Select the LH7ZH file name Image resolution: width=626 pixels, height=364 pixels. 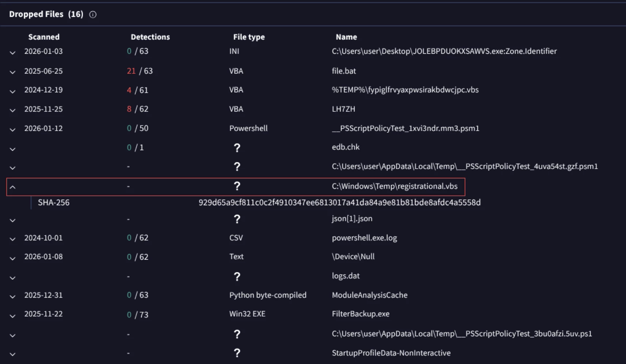click(343, 109)
